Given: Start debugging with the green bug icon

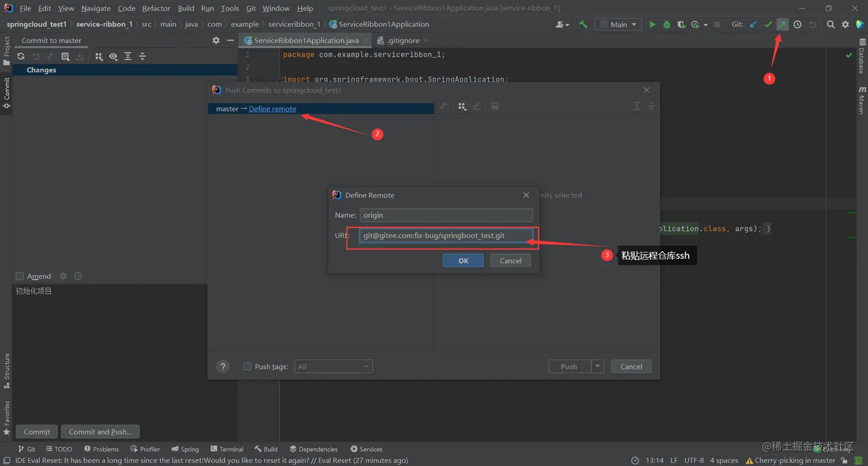Looking at the screenshot, I should (666, 25).
